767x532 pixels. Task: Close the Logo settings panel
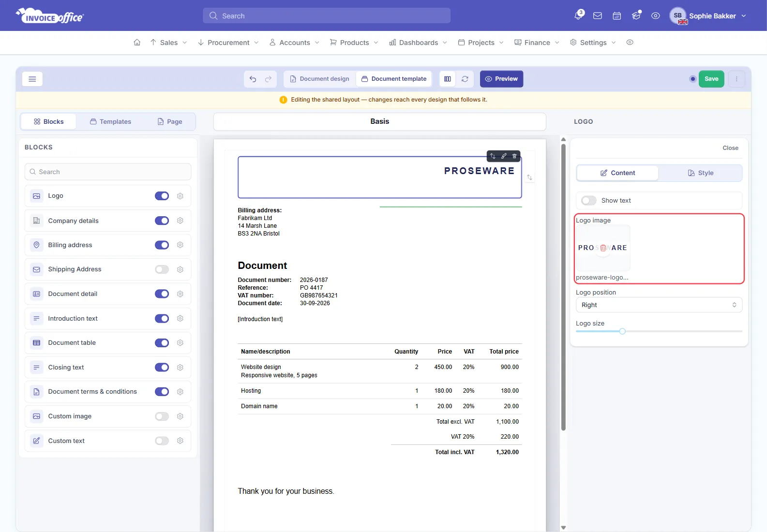click(x=730, y=148)
